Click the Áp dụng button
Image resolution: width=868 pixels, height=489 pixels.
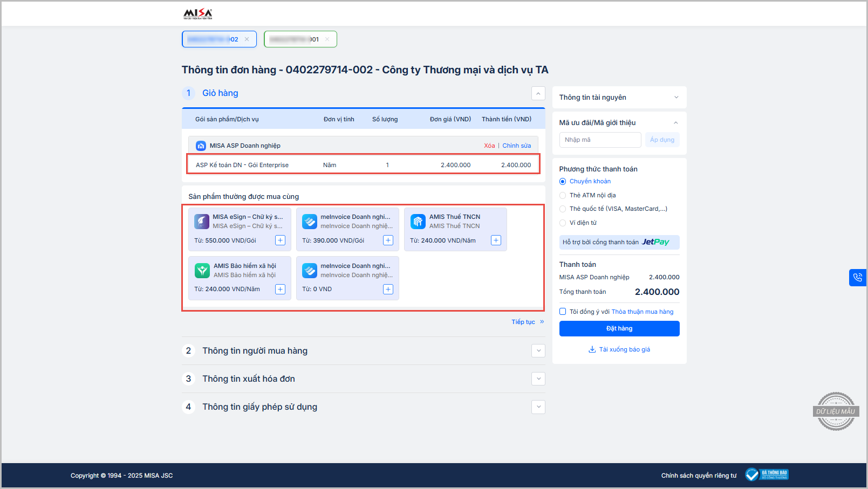click(x=662, y=140)
